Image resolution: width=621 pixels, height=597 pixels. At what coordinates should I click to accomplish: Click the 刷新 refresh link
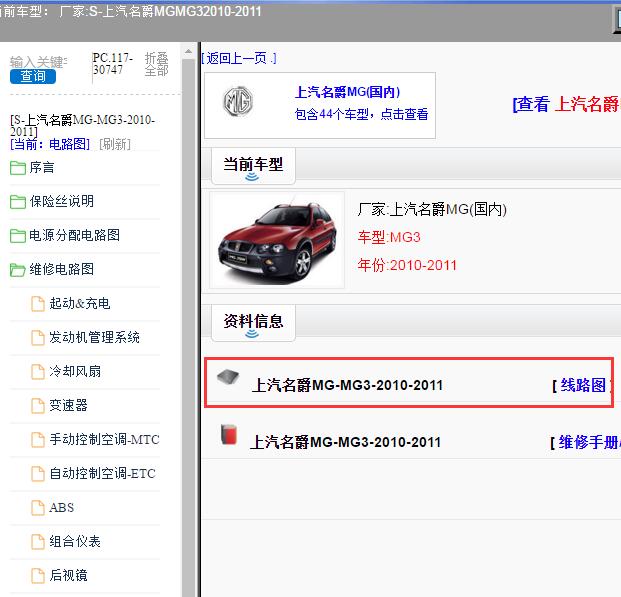(115, 144)
